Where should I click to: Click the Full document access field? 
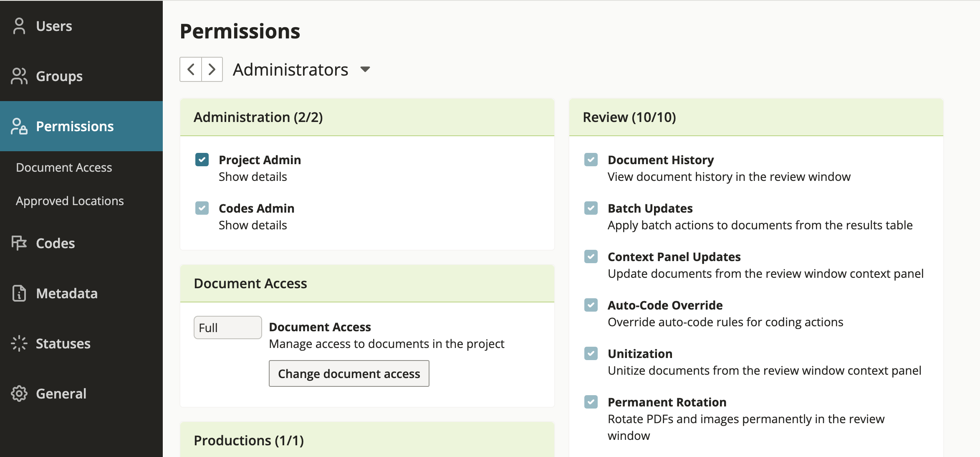(x=227, y=328)
